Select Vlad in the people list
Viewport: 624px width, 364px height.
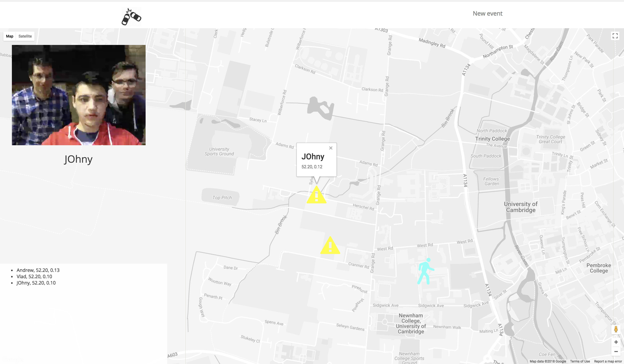pyautogui.click(x=34, y=277)
